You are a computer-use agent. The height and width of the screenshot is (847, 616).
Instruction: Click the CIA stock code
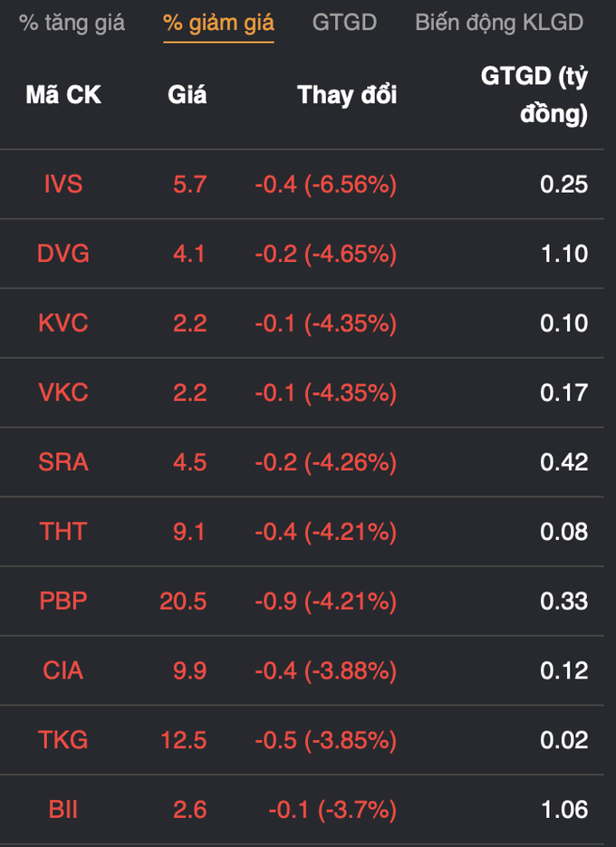[x=63, y=670]
